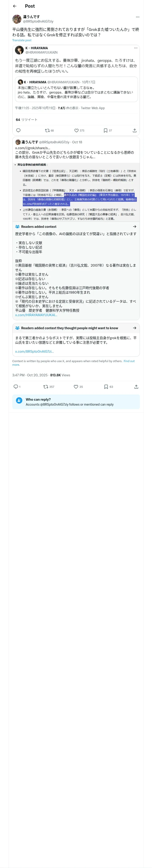Click Translate post link
The image size is (152, 868).
(22, 40)
